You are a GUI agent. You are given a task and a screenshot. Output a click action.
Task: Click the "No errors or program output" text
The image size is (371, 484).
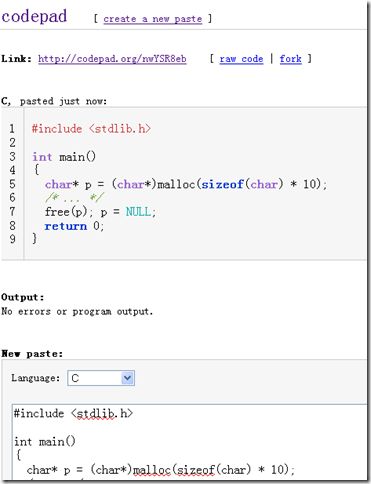click(77, 311)
